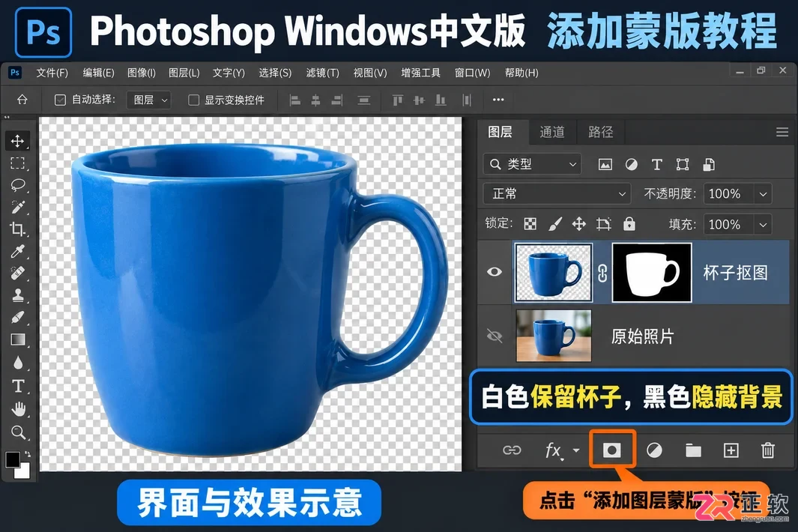This screenshot has height=532, width=798.
Task: Open the 图层 auto-select dropdown
Action: click(148, 100)
